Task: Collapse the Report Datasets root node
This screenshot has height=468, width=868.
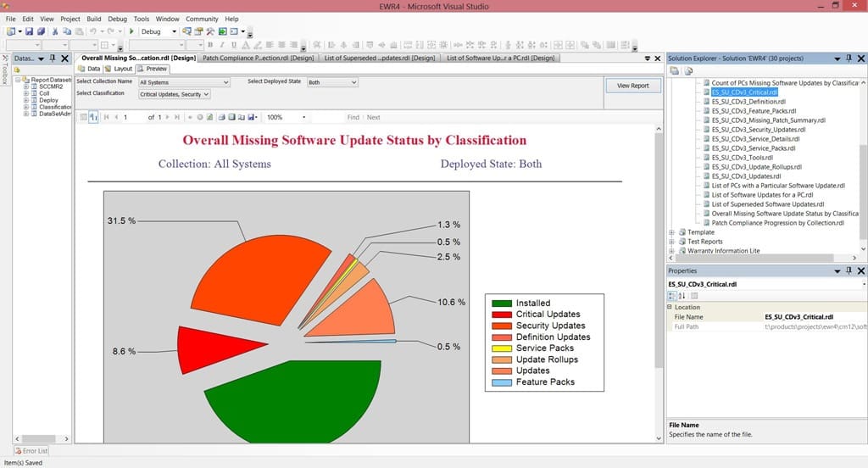Action: [18, 80]
